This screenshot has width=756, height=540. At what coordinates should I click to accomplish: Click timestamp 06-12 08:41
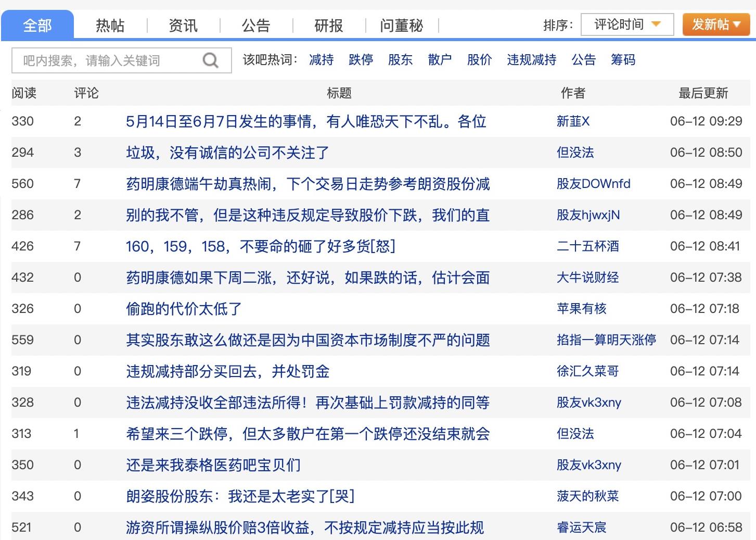click(x=705, y=246)
